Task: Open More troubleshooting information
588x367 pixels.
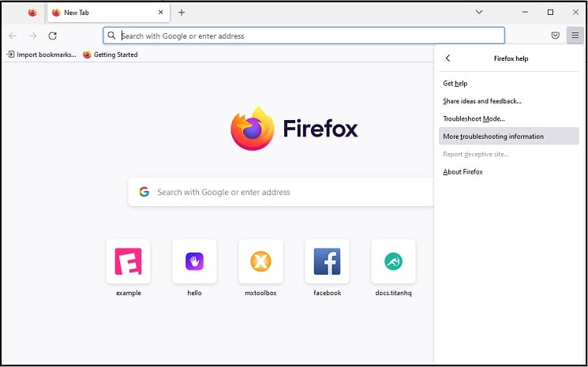Action: 508,136
